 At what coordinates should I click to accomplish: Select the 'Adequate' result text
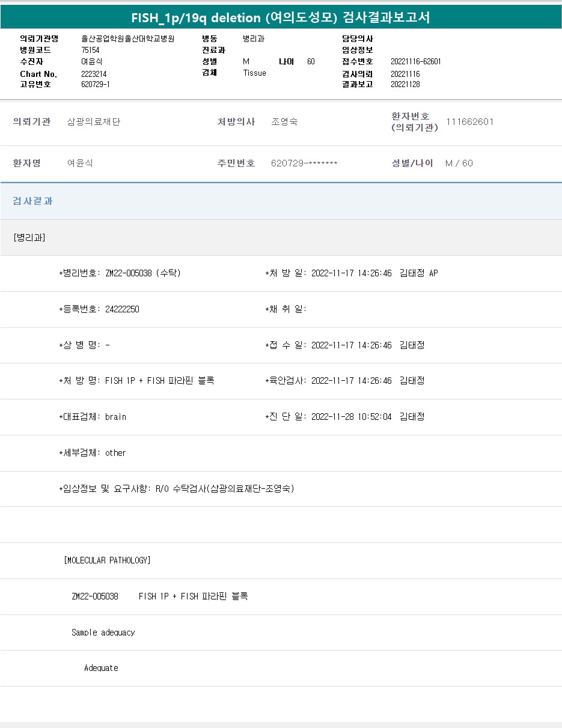point(101,668)
